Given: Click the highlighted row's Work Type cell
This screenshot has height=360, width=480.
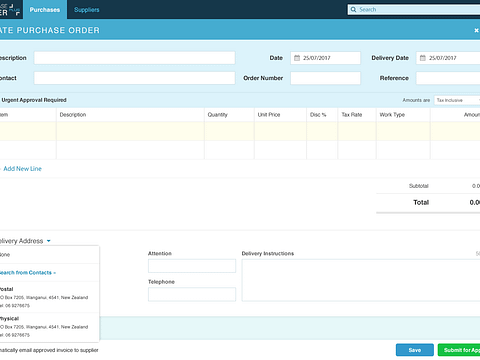Looking at the screenshot, I should pos(403,131).
